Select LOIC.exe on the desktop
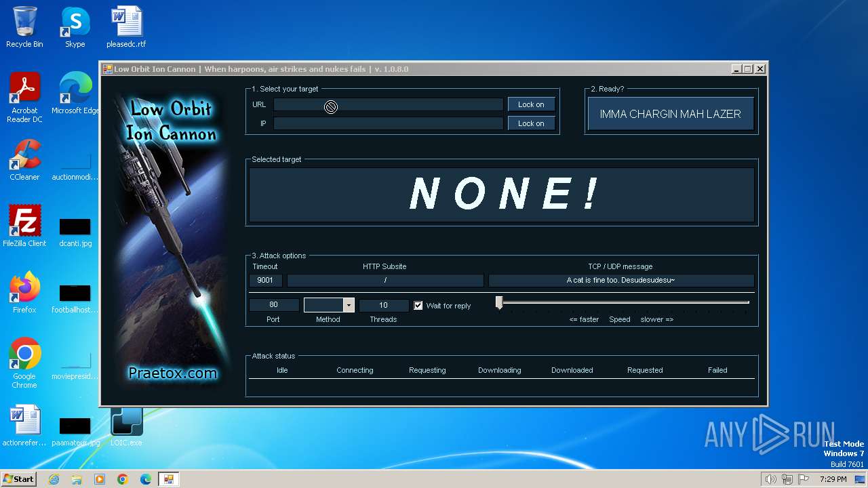 126,426
